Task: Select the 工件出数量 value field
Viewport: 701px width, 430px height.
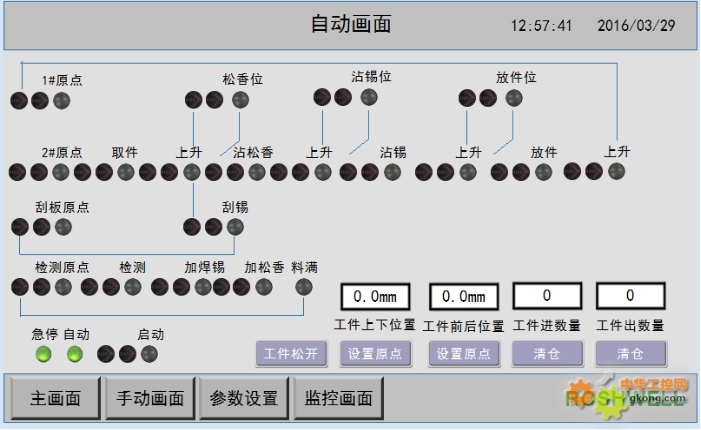Action: 630,295
